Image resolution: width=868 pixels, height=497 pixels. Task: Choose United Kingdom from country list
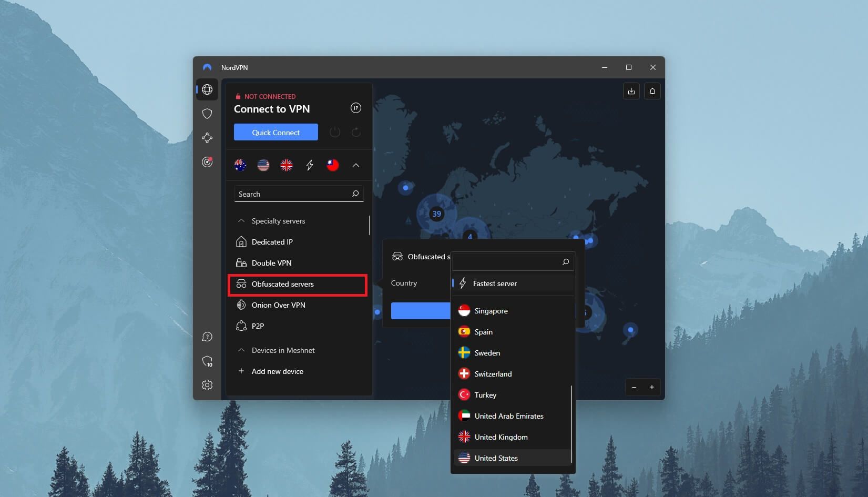tap(513, 437)
